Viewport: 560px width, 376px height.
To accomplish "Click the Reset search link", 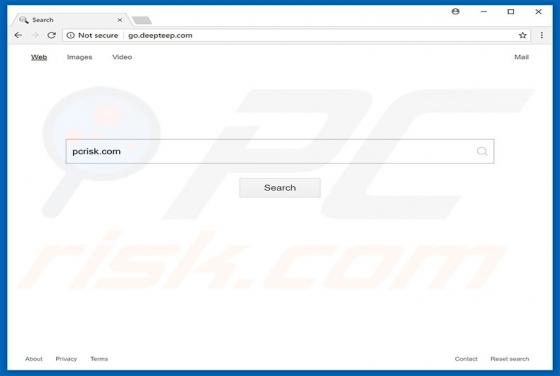I will pos(510,359).
